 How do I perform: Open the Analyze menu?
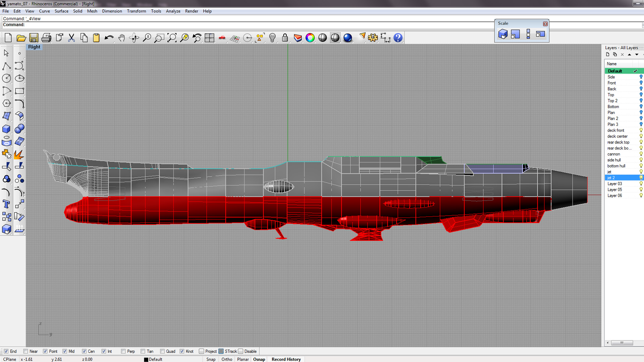[173, 11]
